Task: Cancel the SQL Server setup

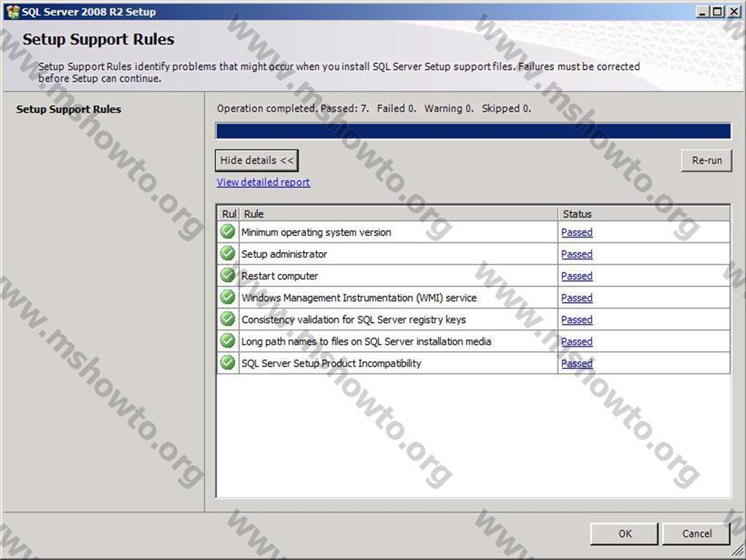Action: click(x=696, y=534)
